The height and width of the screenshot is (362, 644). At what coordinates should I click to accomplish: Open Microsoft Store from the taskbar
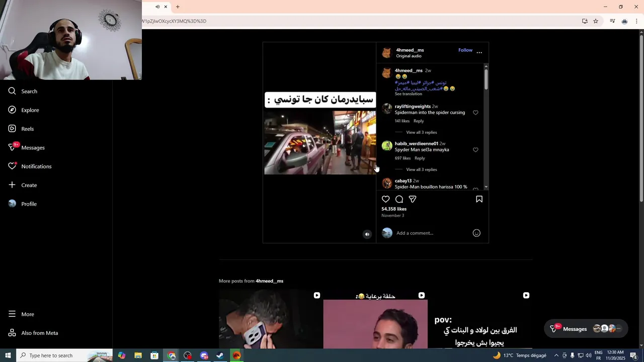[154, 355]
